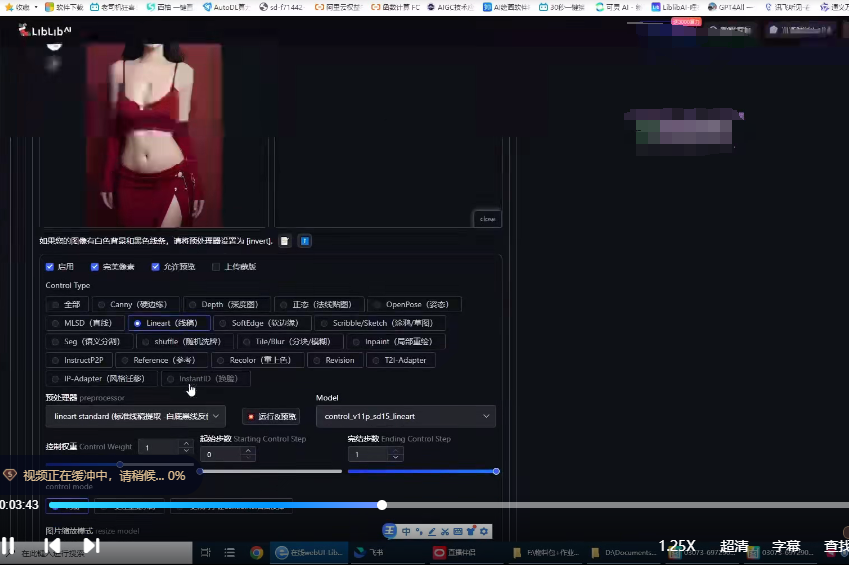Select the Lineart control type
849x565 pixels.
coord(169,323)
